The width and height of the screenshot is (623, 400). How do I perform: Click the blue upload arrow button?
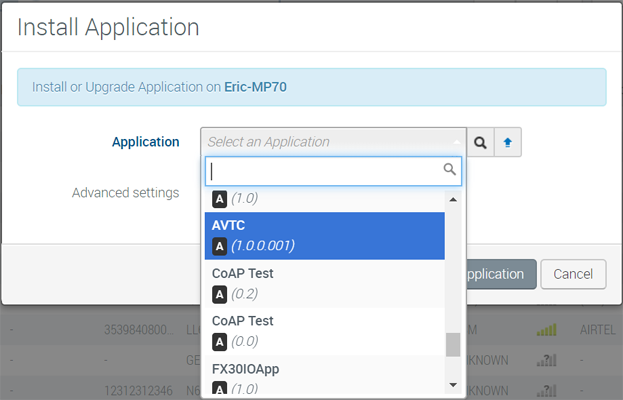508,142
